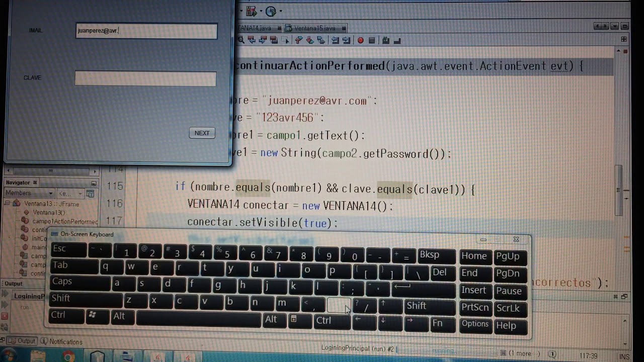The width and height of the screenshot is (644, 362).
Task: Open File Explorer from the taskbar
Action: pos(39,356)
